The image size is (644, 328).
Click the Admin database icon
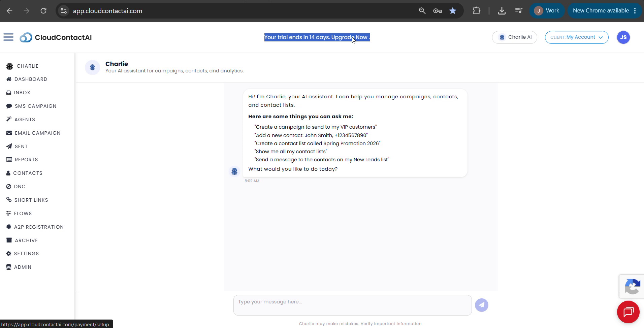pos(9,267)
